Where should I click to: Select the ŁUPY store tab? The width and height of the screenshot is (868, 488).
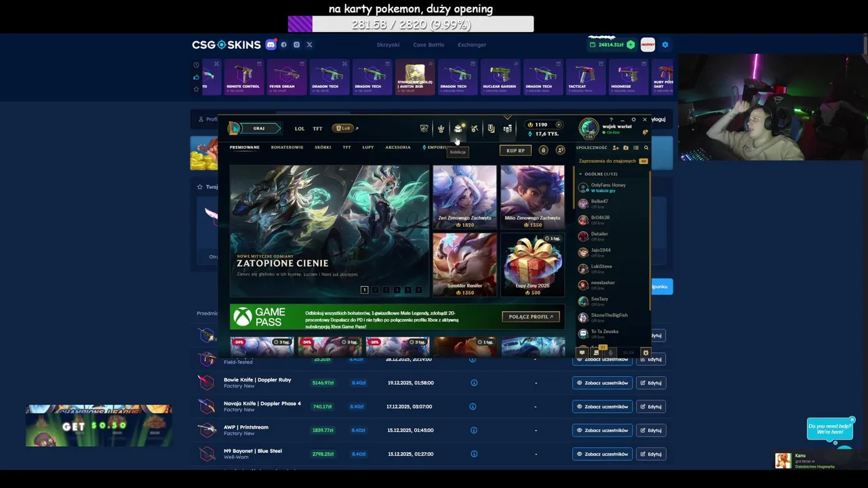pyautogui.click(x=368, y=147)
